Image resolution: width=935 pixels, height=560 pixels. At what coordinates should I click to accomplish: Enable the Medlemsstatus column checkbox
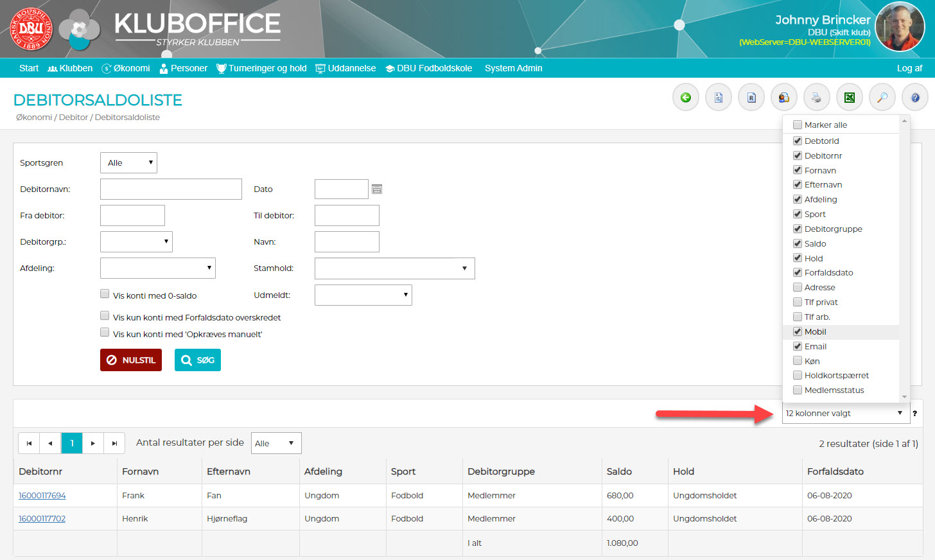(x=798, y=390)
